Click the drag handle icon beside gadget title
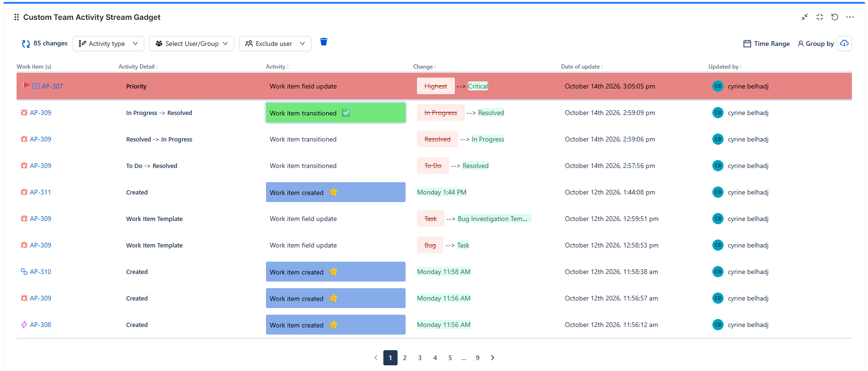 coord(17,17)
